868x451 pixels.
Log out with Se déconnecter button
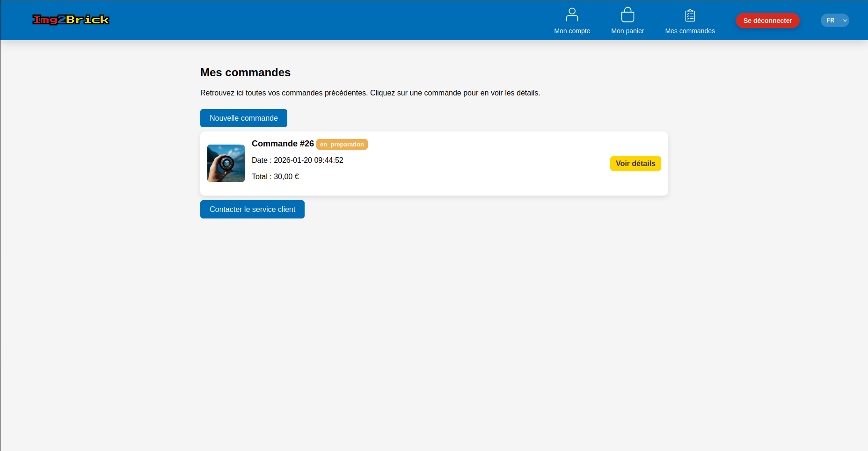click(767, 21)
